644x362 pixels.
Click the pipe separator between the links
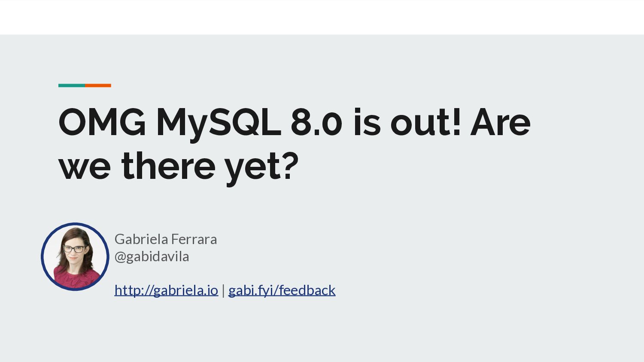tap(223, 290)
